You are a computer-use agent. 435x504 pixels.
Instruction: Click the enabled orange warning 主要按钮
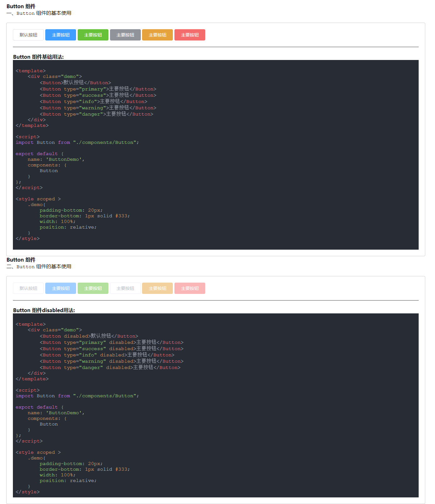(x=157, y=35)
